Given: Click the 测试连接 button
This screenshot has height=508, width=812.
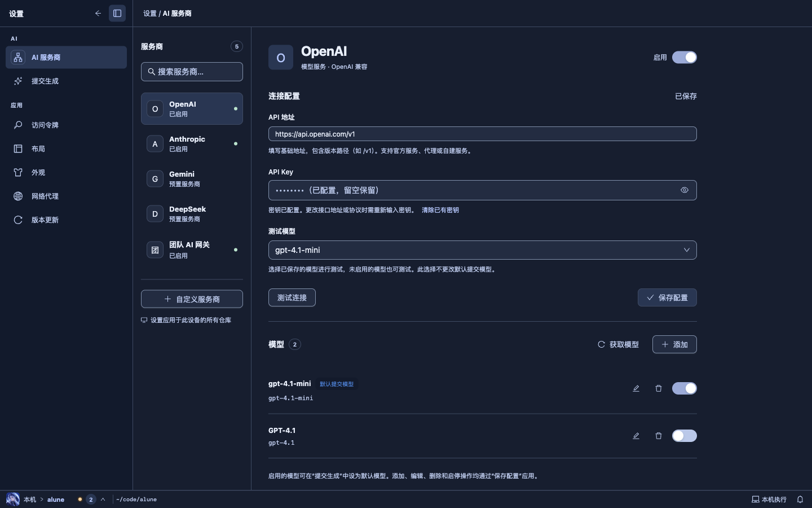Looking at the screenshot, I should pyautogui.click(x=292, y=297).
